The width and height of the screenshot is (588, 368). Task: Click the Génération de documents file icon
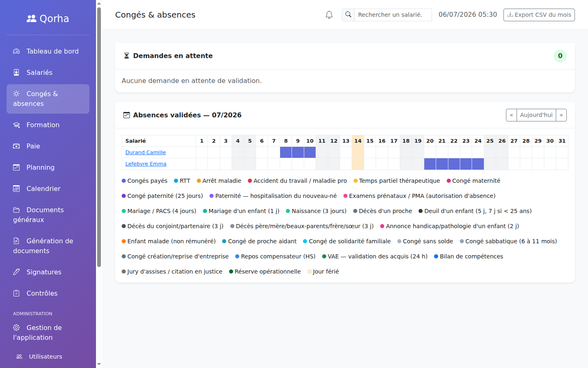click(16, 241)
